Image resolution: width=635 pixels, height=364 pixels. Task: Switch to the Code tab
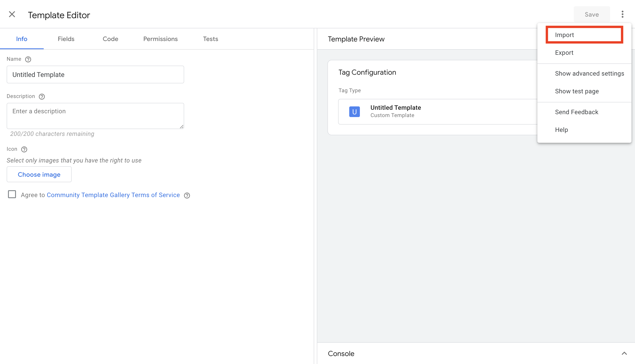click(110, 39)
